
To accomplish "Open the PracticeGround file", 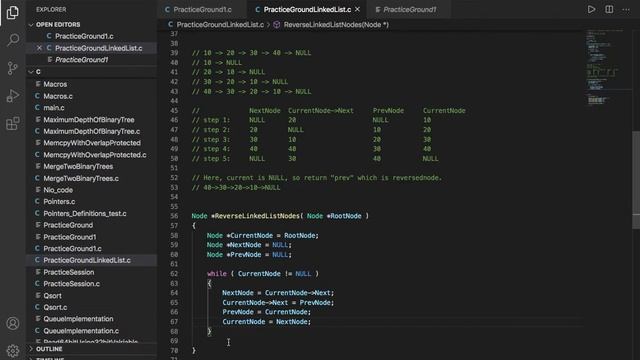I will tap(68, 225).
